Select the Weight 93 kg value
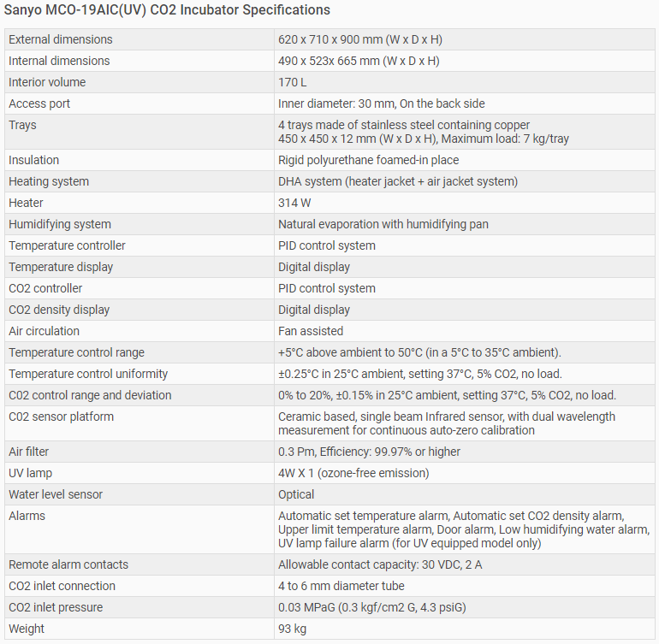 (293, 629)
